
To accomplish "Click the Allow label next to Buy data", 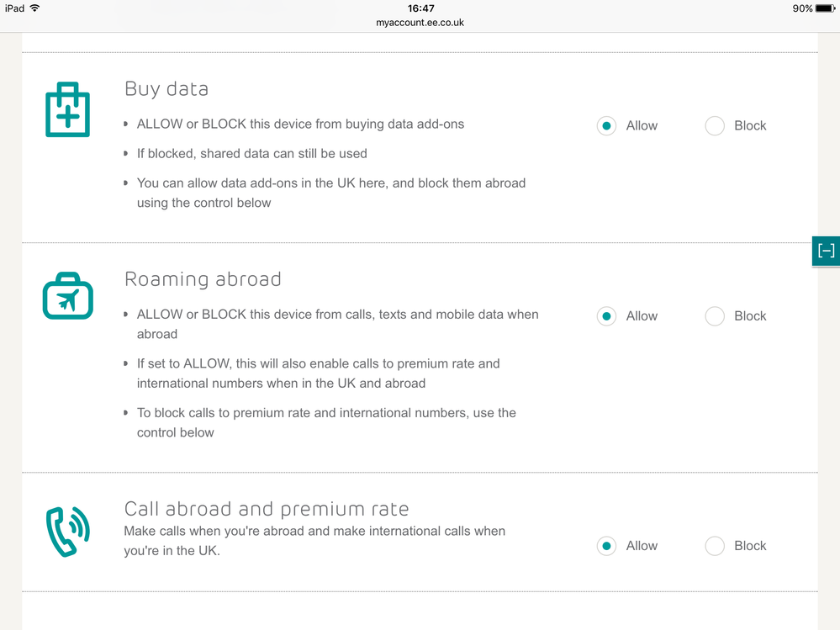I will pos(642,126).
